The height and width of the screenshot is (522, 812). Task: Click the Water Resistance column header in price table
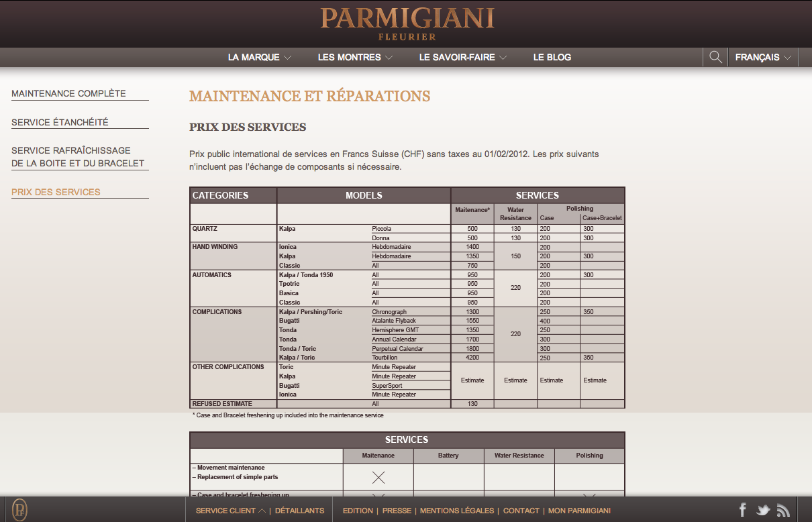pyautogui.click(x=515, y=213)
